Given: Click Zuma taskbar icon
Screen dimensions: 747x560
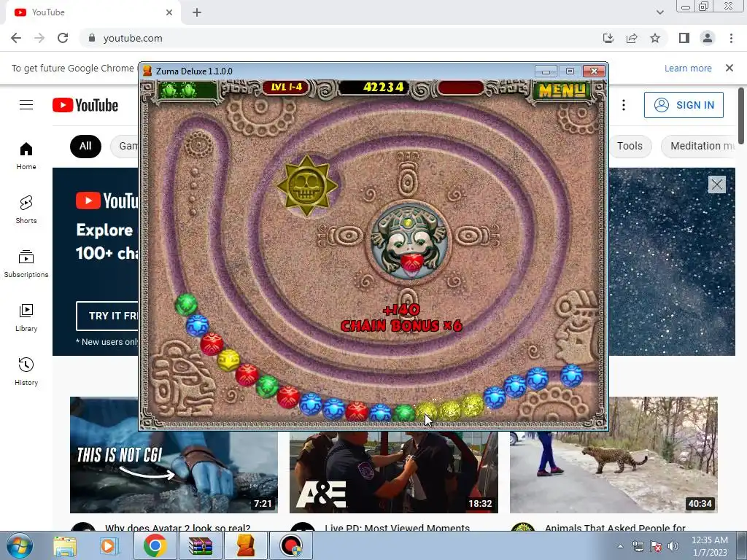Looking at the screenshot, I should point(246,545).
